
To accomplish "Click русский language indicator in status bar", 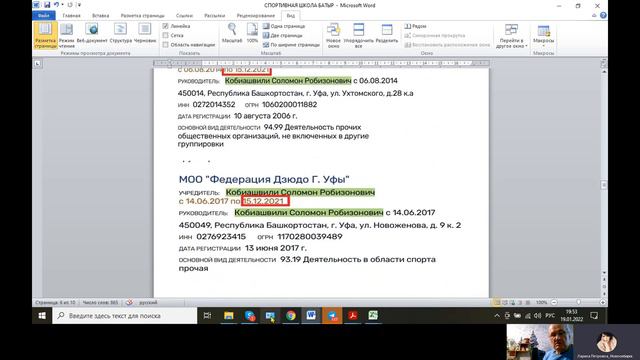I will pos(148,302).
